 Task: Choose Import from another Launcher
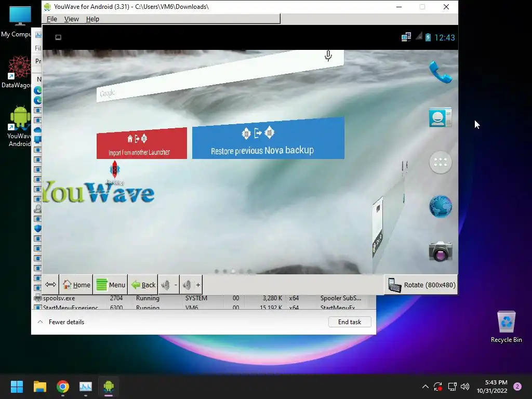coord(141,143)
